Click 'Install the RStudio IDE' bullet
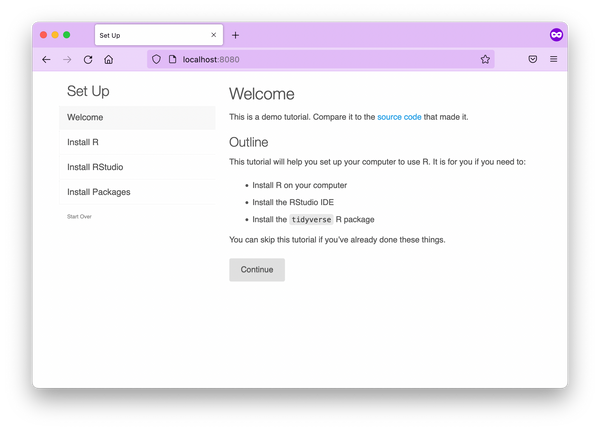This screenshot has width=600, height=431. [293, 202]
